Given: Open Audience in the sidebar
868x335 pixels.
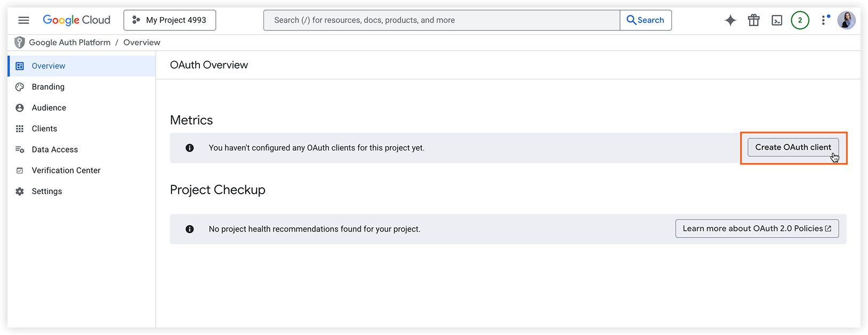Looking at the screenshot, I should [x=82, y=108].
